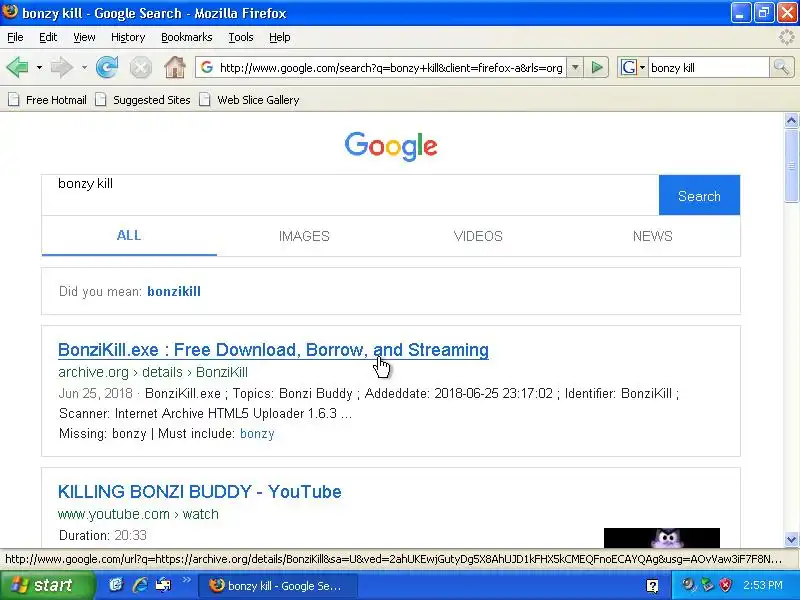Image resolution: width=800 pixels, height=600 pixels.
Task: Open BonziKill.exe Free Download result
Action: [x=273, y=350]
